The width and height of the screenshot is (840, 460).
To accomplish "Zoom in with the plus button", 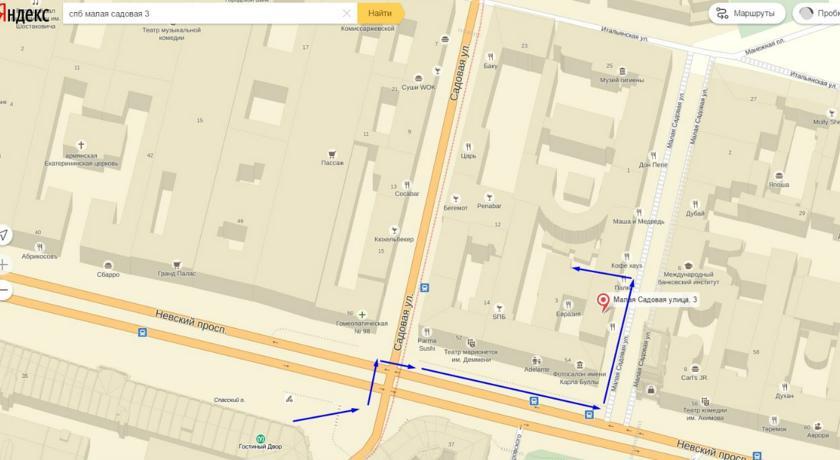I will click(x=4, y=265).
